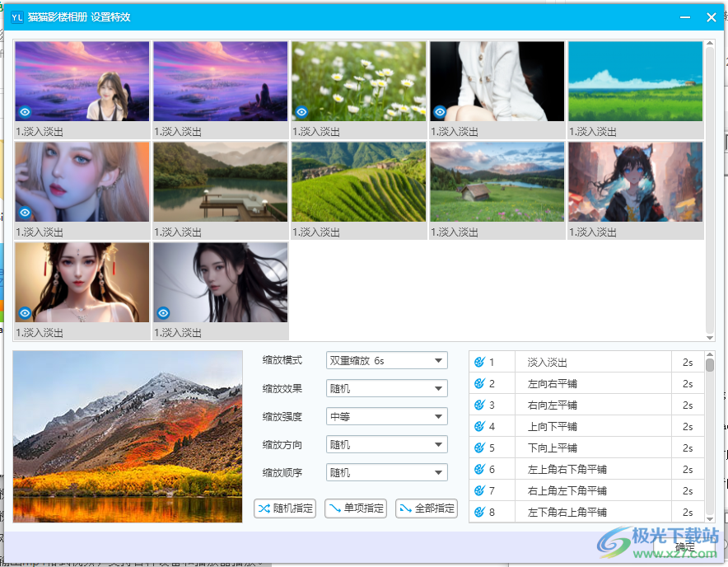Toggle eye icon on the white jacket thumbnail

point(441,111)
